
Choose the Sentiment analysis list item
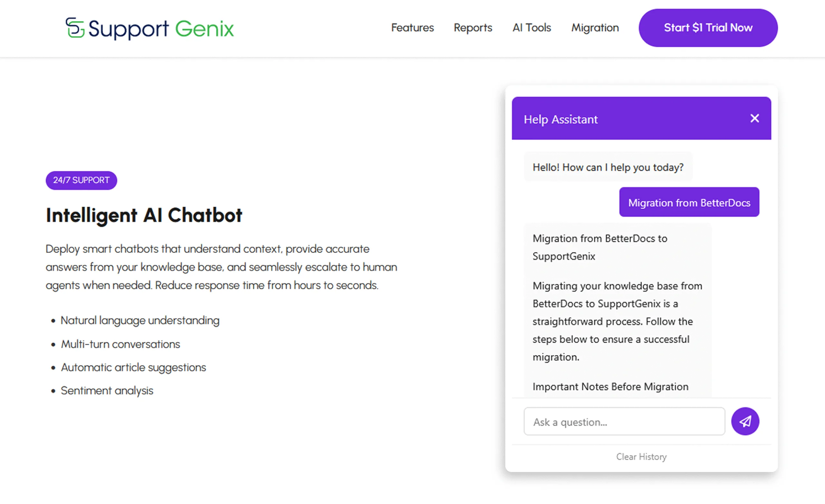(x=107, y=391)
